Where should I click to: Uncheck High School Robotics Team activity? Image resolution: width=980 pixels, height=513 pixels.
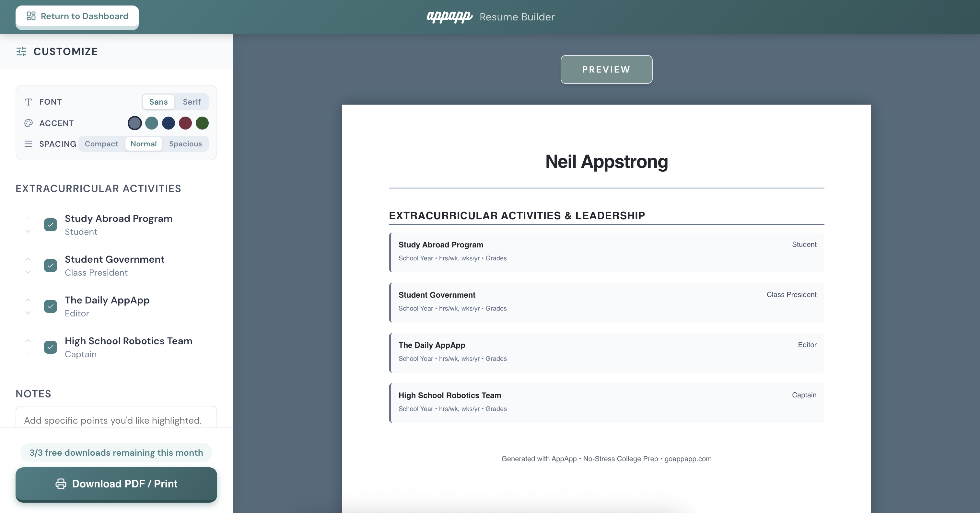coord(51,347)
